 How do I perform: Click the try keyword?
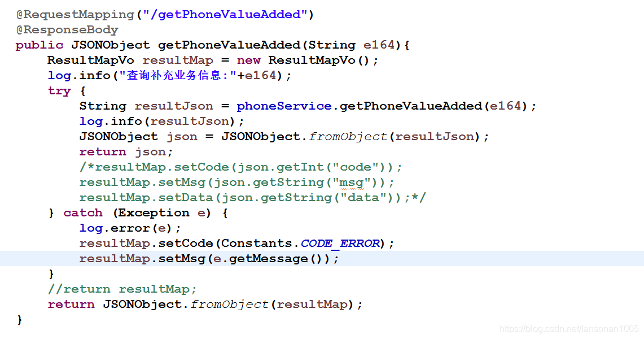(x=59, y=90)
